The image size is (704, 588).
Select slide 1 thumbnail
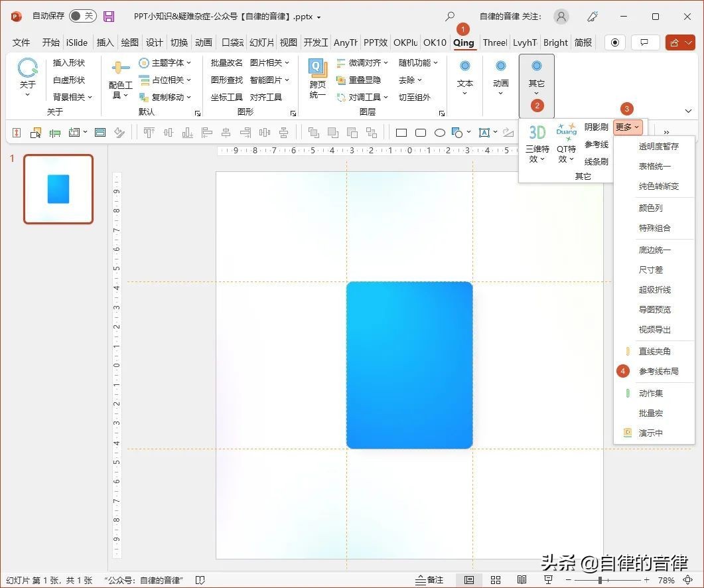click(x=58, y=189)
